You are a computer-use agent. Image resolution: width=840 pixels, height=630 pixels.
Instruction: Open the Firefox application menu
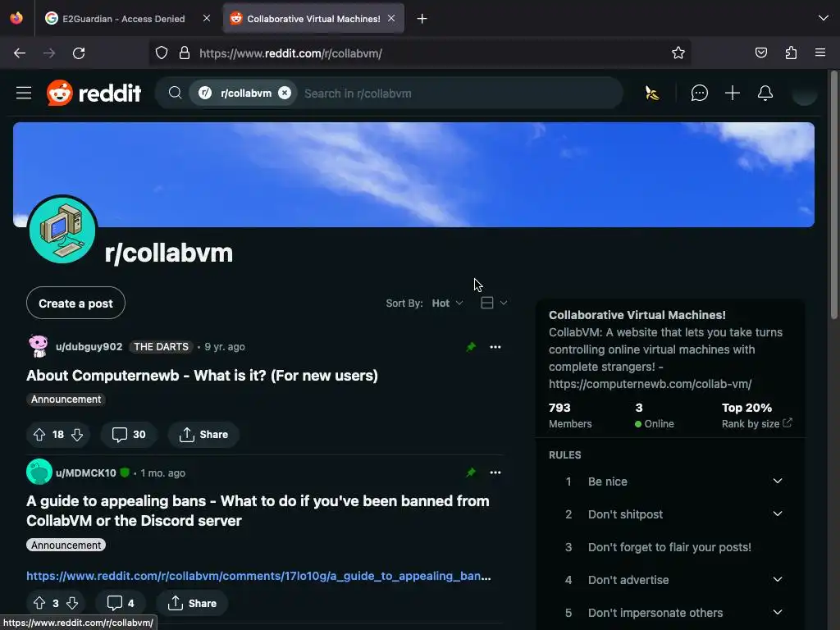coord(820,53)
